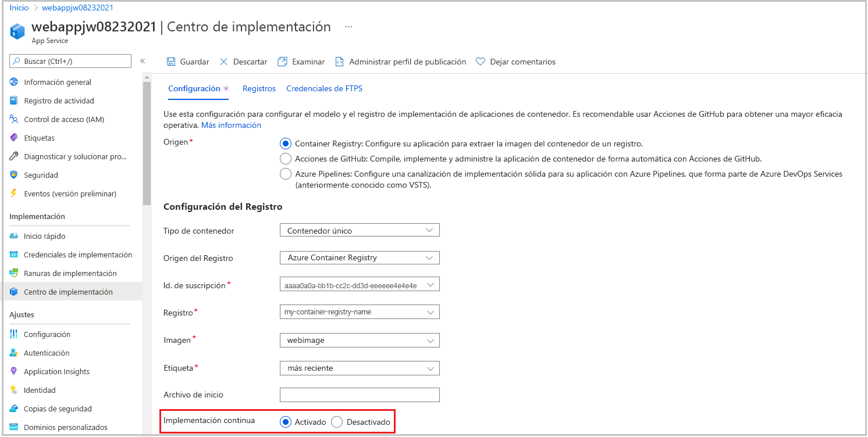Switch to the Registros tab
The image size is (868, 437).
259,88
